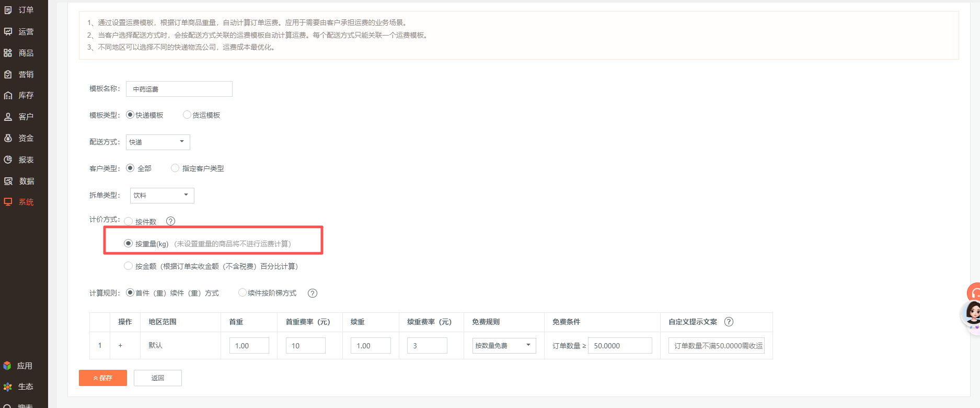The width and height of the screenshot is (980, 408).
Task: Open the 应用 sidebar icon
Action: click(x=7, y=366)
